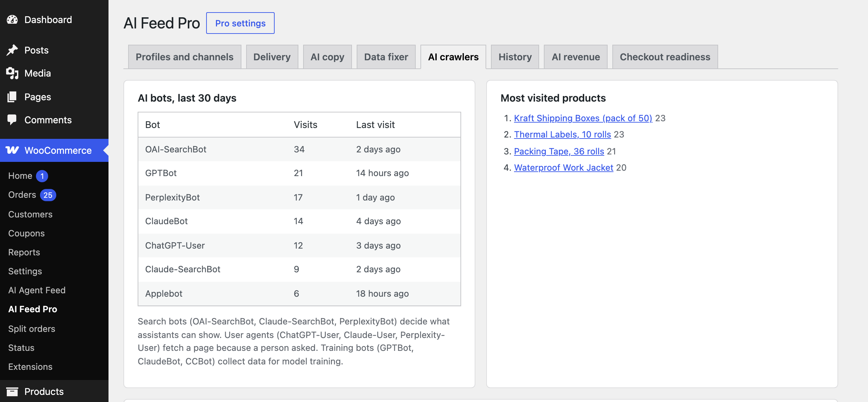The height and width of the screenshot is (402, 868).
Task: Select the AI crawlers tab
Action: 453,57
